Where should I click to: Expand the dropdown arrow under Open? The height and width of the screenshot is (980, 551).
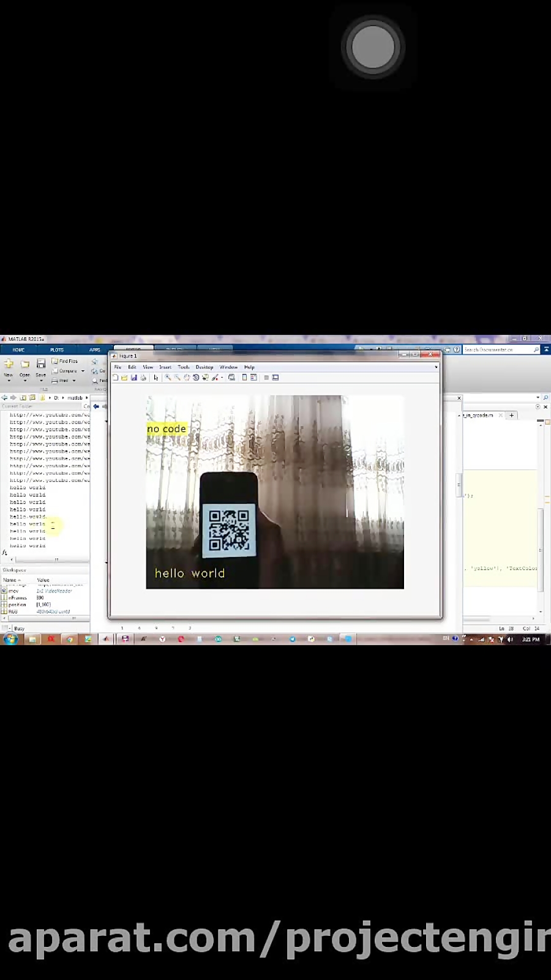(25, 381)
